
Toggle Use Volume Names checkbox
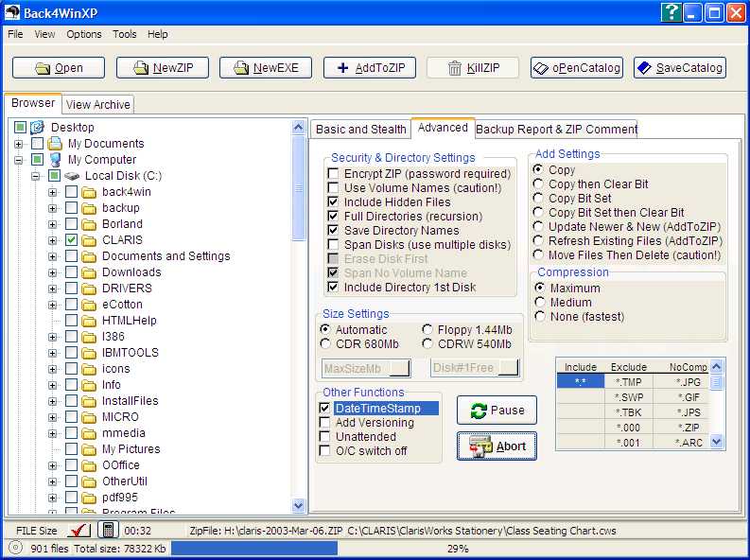333,188
